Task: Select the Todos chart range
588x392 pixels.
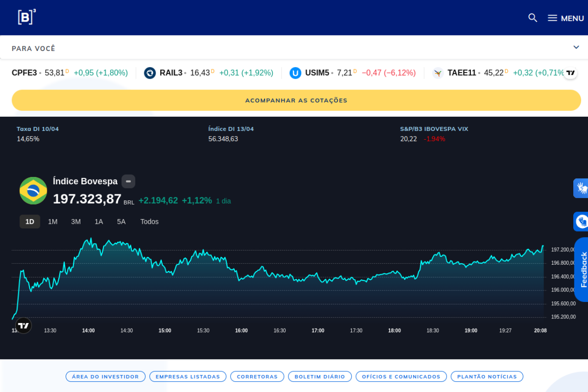Action: 149,222
